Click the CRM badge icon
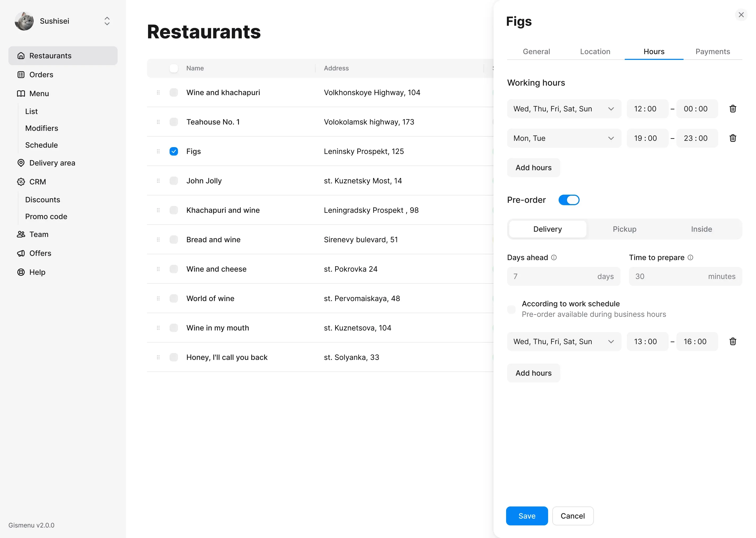Screen dimensions: 756x538 tap(21, 182)
